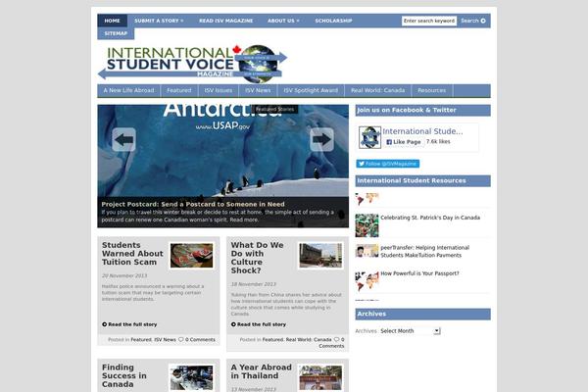Open What Do We Do with Culture Shock headline
Viewport: 588px width, 392px height.
point(257,258)
